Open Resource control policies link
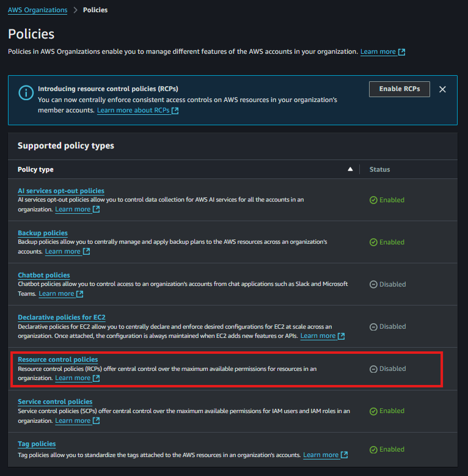Image resolution: width=468 pixels, height=476 pixels. coord(58,359)
